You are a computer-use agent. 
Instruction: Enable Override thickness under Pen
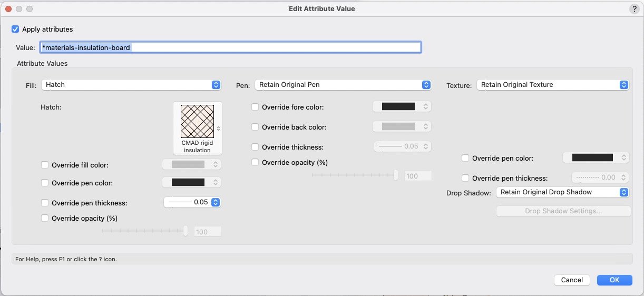255,147
